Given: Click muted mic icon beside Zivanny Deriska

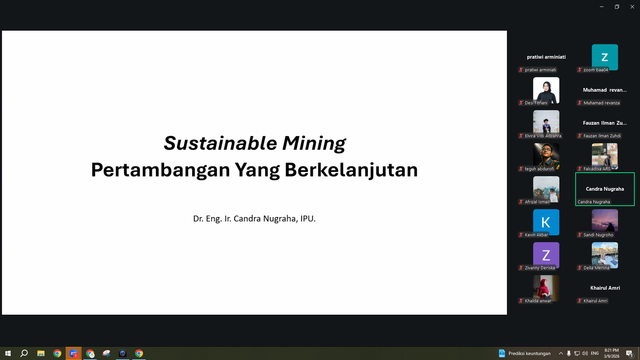Looking at the screenshot, I should coord(521,268).
